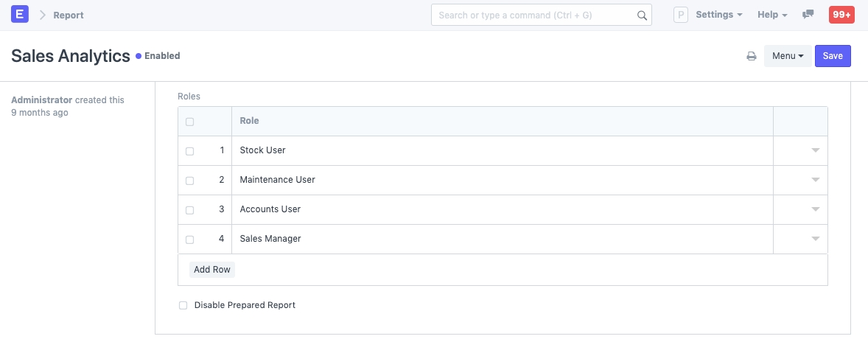868x339 pixels.
Task: Check the Stock User row checkbox
Action: pyautogui.click(x=190, y=151)
